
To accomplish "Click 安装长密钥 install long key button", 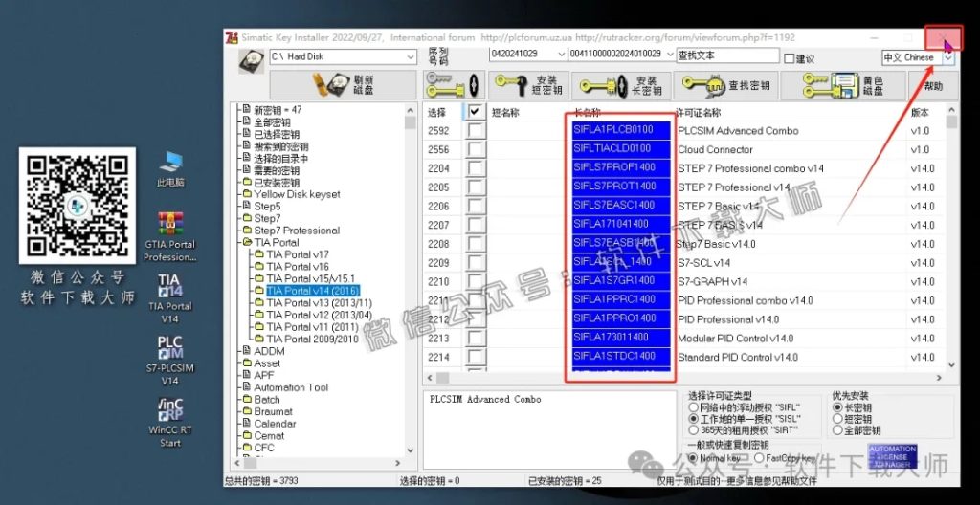I will tap(621, 85).
